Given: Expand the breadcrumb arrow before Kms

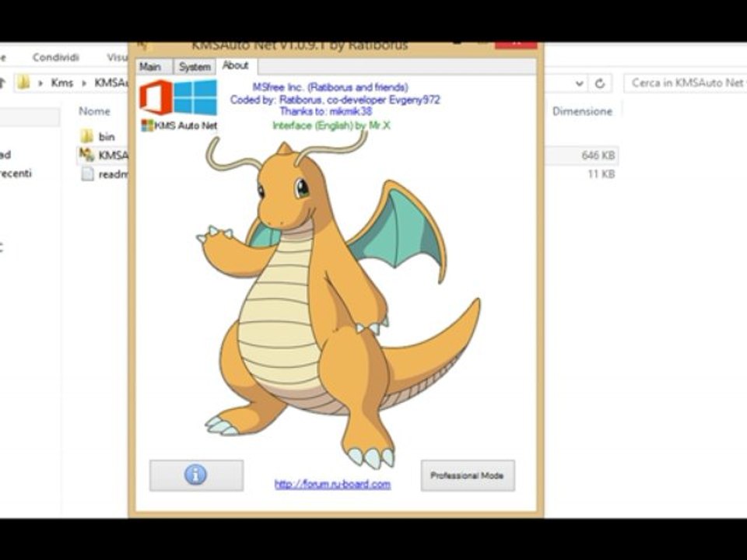Looking at the screenshot, I should pyautogui.click(x=40, y=83).
